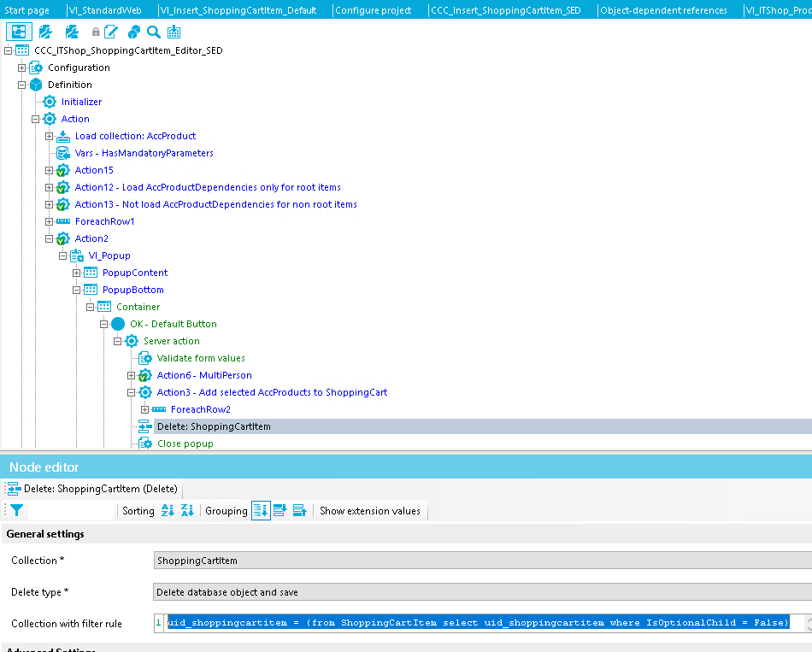812x652 pixels.
Task: Click the filter funnel icon
Action: [x=16, y=511]
